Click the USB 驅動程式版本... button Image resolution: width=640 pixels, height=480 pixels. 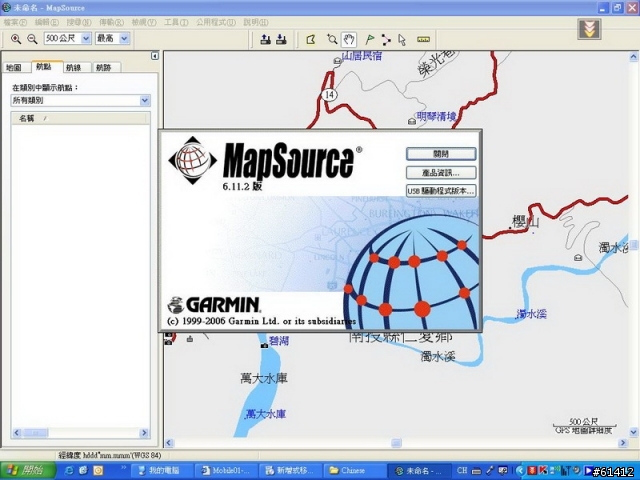[x=441, y=191]
